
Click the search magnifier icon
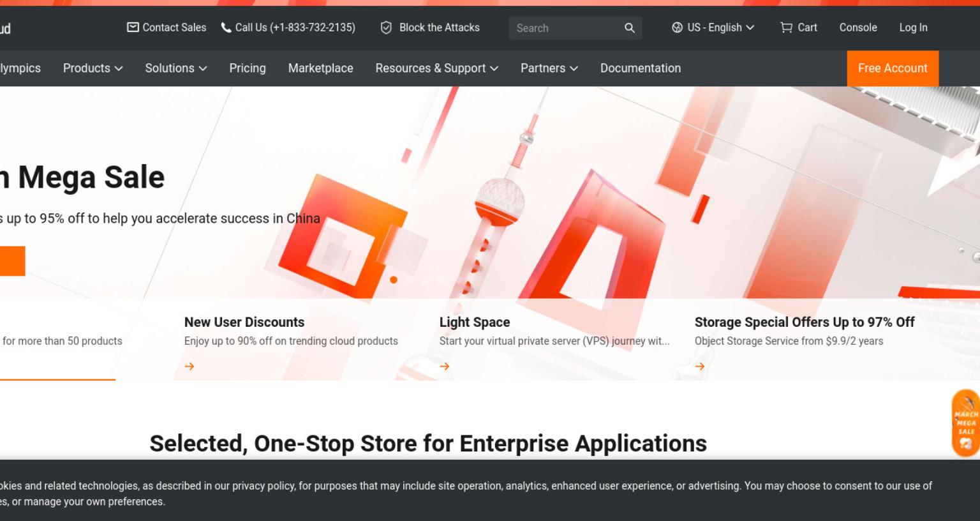[x=630, y=28]
